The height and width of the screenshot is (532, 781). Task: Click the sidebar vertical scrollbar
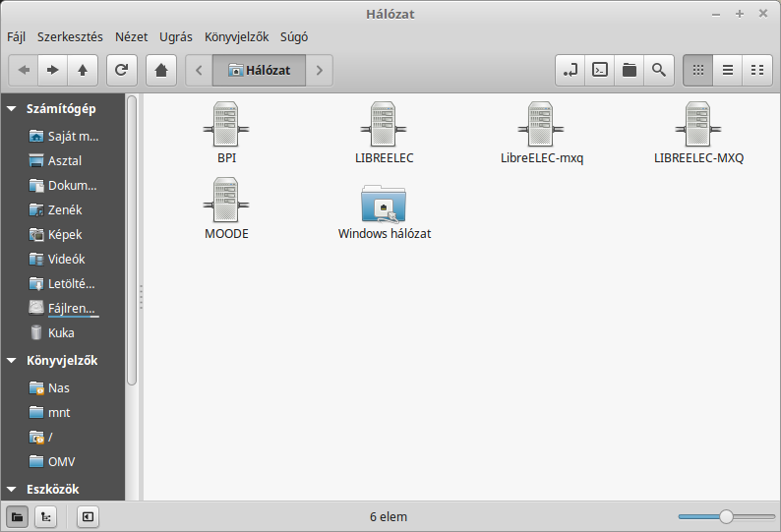click(132, 240)
